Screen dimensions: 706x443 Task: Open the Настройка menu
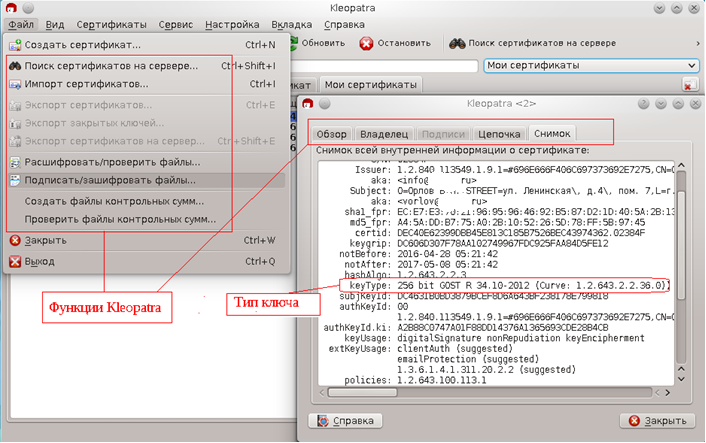(x=232, y=24)
